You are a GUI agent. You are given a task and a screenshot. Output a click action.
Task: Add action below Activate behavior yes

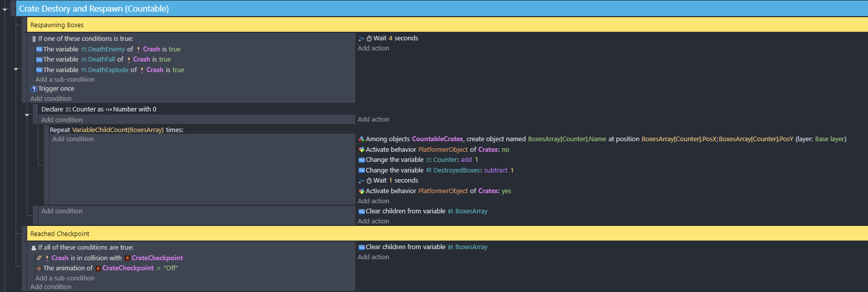(373, 201)
